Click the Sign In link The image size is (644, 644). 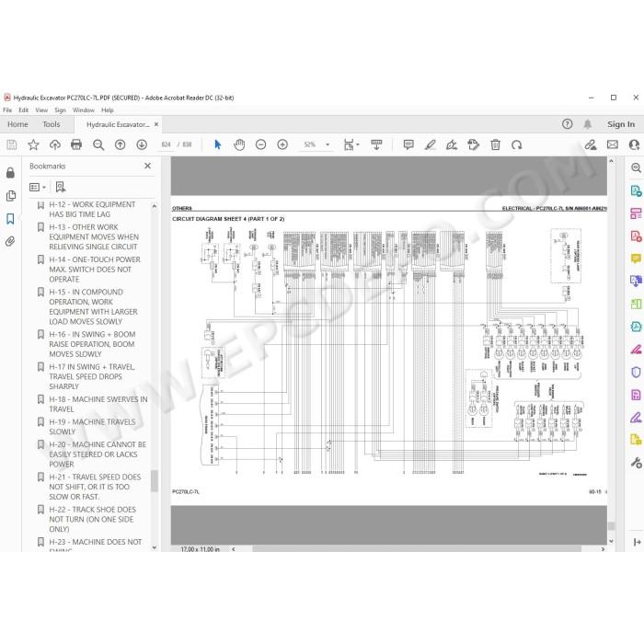point(621,124)
